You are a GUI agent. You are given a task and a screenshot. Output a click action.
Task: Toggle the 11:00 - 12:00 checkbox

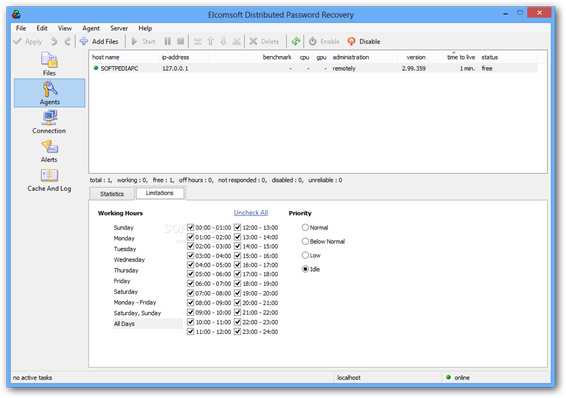tap(191, 331)
